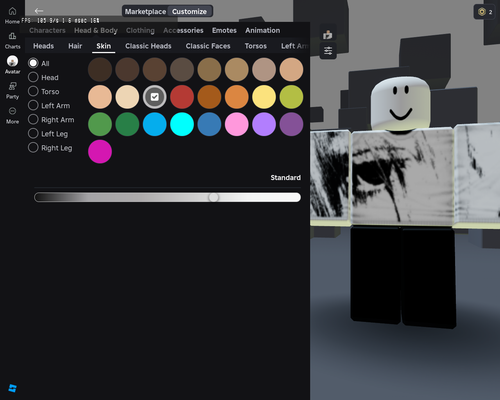Screen dimensions: 500x400
Task: Click the Standard label above slider
Action: [x=286, y=178]
